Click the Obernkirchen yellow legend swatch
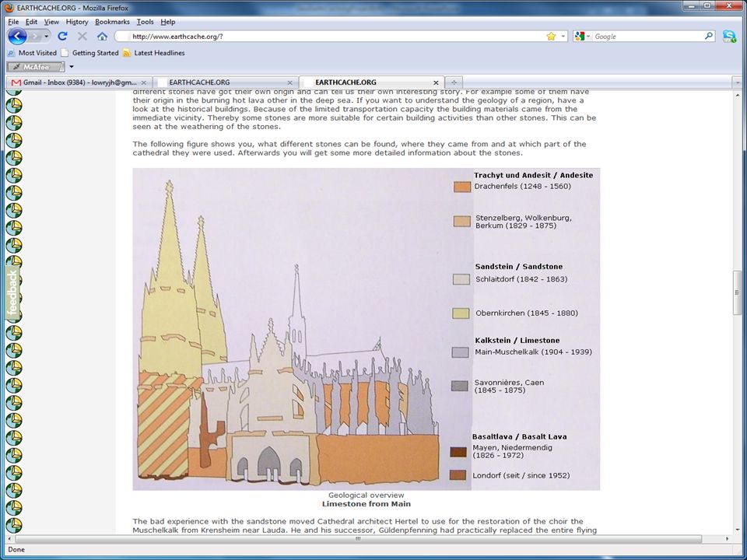 coord(461,313)
